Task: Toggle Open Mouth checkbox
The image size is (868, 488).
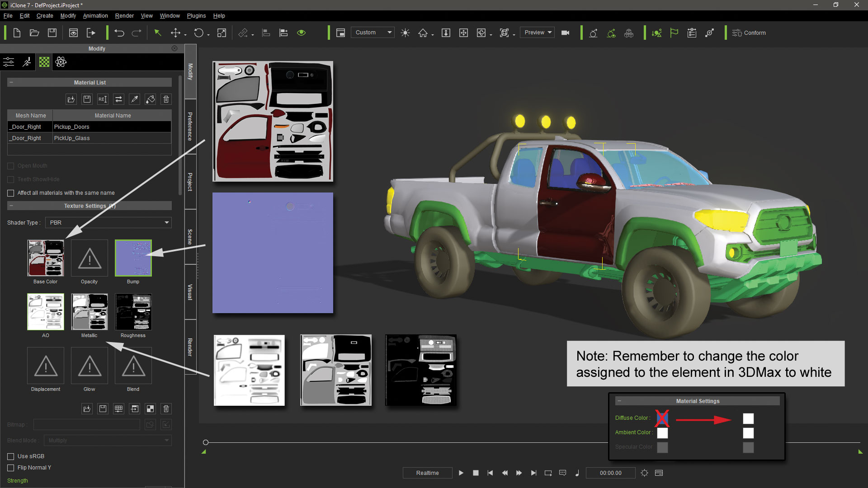Action: pos(11,166)
